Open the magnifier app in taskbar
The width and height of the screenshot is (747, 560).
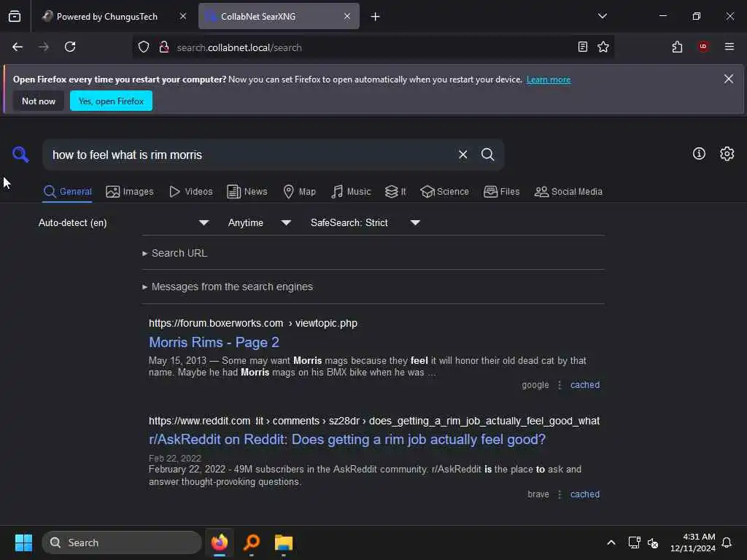(251, 542)
